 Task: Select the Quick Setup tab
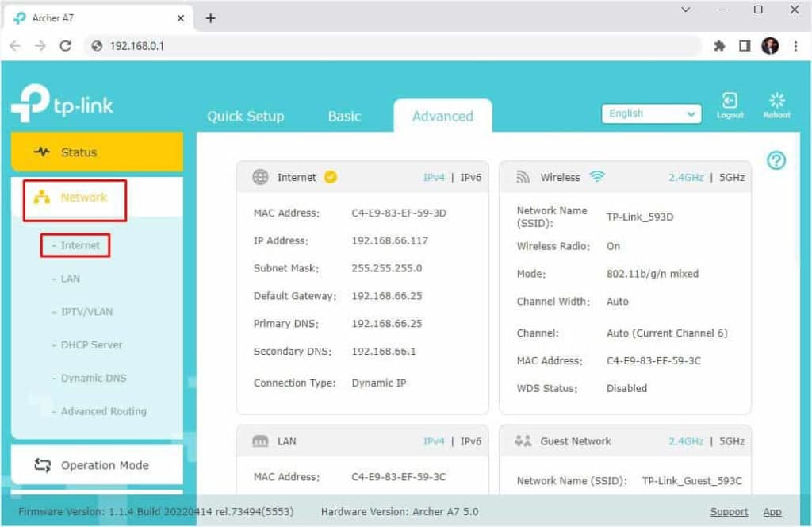pos(246,116)
